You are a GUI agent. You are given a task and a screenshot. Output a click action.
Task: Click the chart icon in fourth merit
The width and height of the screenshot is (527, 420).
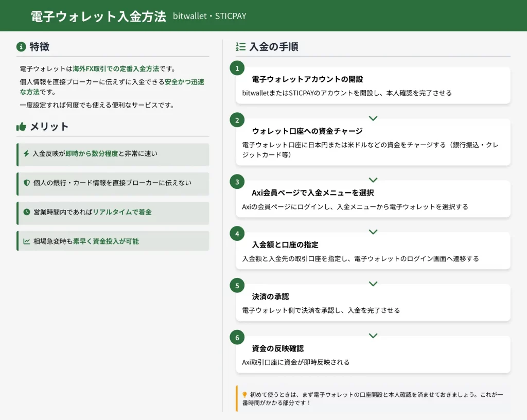tap(27, 241)
